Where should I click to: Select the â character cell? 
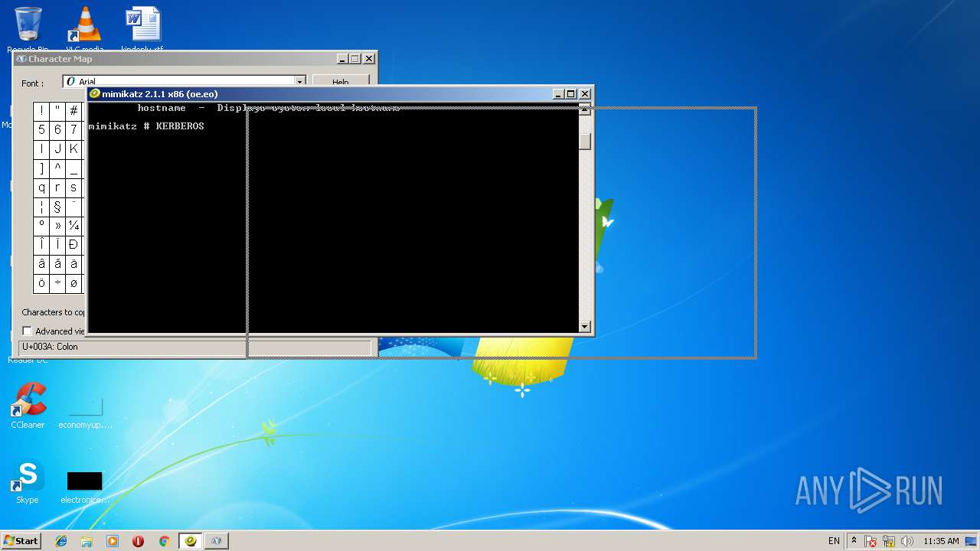[41, 264]
